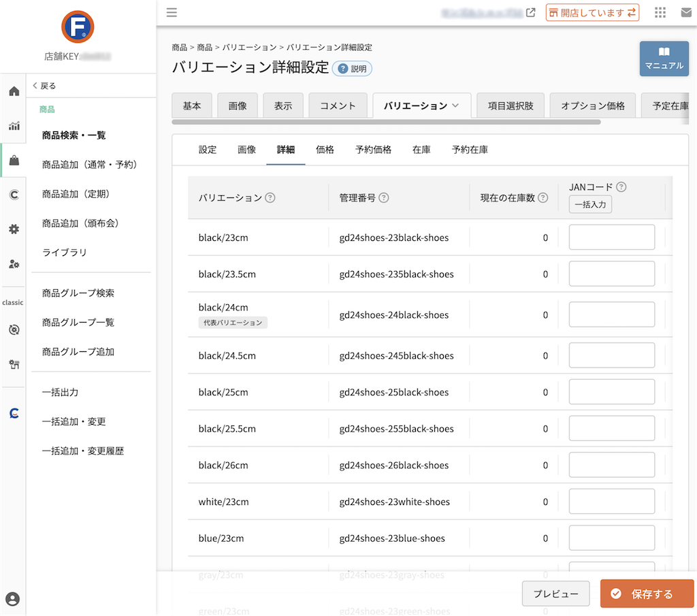697x616 pixels.
Task: Switch to the オプション価格 tab
Action: point(593,106)
